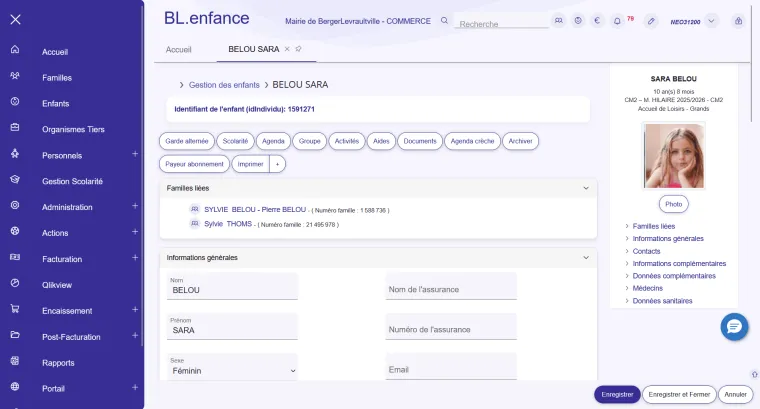Click the Actions icon in sidebar
760x409 pixels.
15,231
